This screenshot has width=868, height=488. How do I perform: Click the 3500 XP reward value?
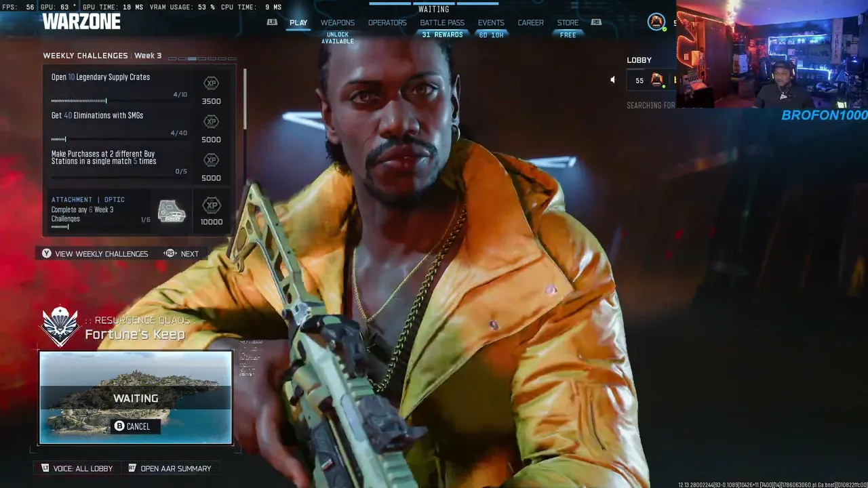click(x=212, y=102)
